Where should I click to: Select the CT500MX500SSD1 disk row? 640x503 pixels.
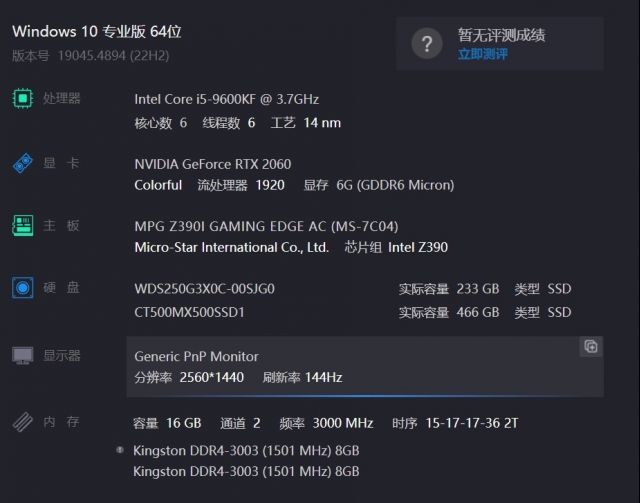(x=353, y=312)
